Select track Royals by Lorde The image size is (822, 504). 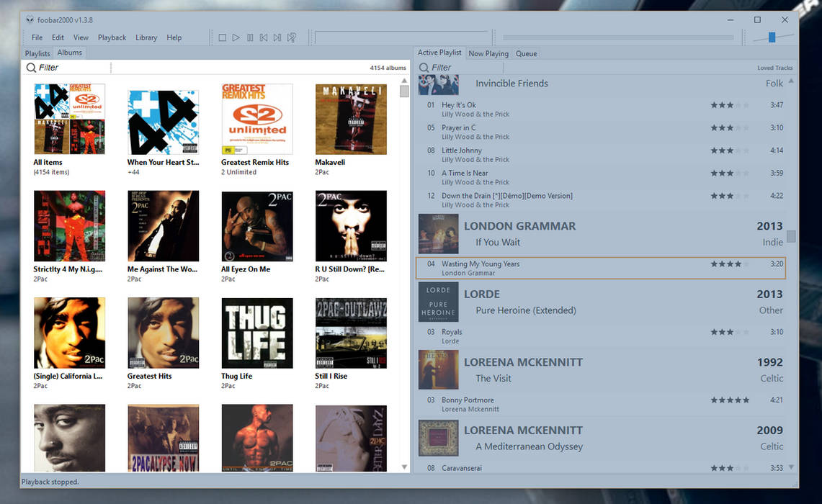tap(602, 336)
